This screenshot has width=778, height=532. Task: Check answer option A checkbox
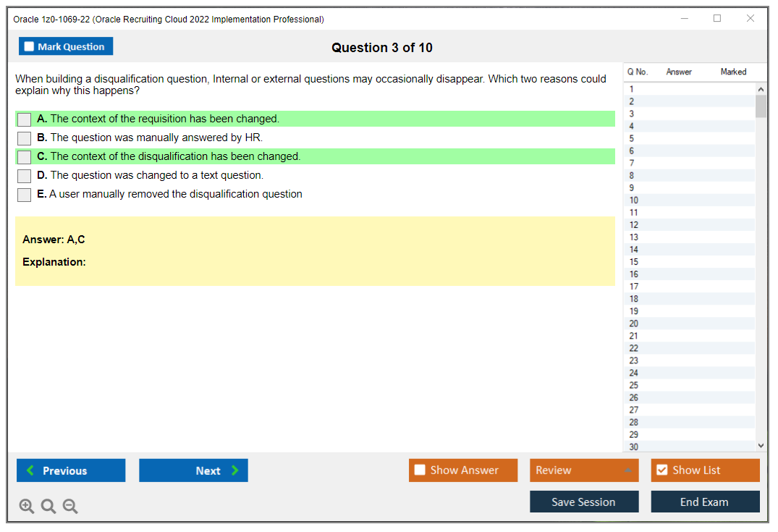[x=24, y=119]
